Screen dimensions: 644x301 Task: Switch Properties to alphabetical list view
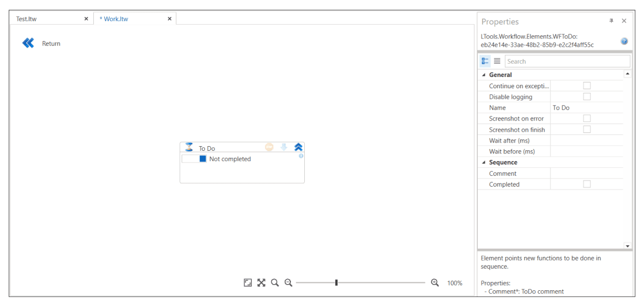click(x=497, y=61)
